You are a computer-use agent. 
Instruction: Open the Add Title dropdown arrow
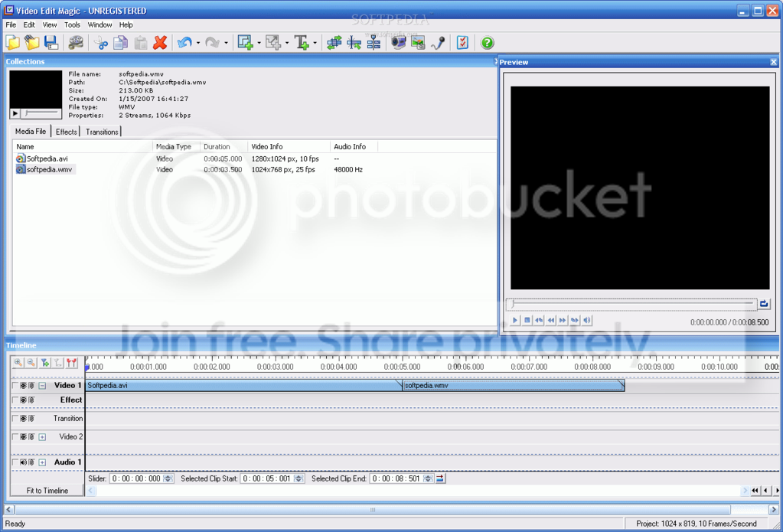pos(315,44)
